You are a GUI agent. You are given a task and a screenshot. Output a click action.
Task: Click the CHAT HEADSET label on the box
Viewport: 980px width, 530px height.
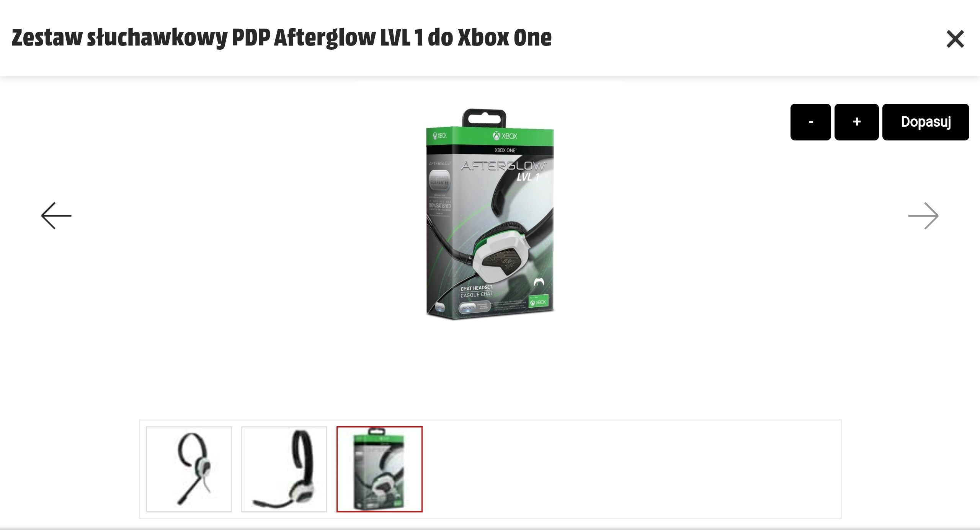(x=477, y=288)
